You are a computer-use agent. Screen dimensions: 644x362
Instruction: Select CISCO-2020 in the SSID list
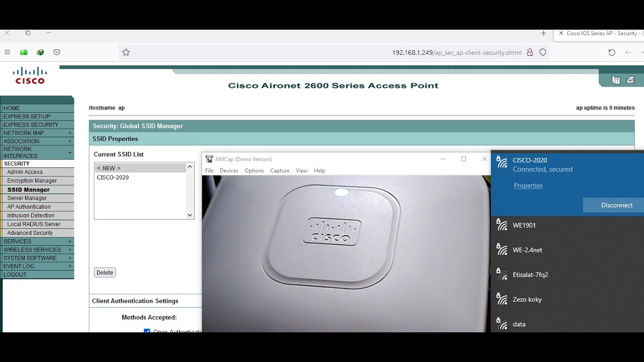coord(140,177)
